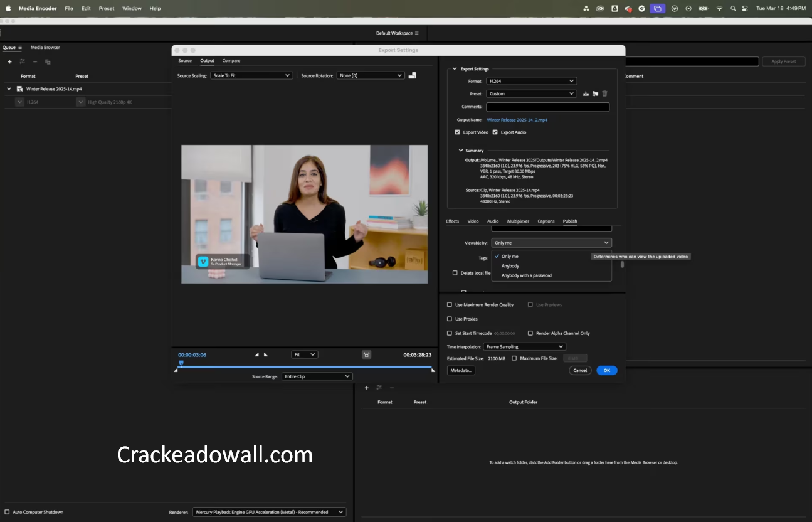The height and width of the screenshot is (522, 812).
Task: Click the Winter Release 2025-14_2.mp4 output name link
Action: point(517,120)
